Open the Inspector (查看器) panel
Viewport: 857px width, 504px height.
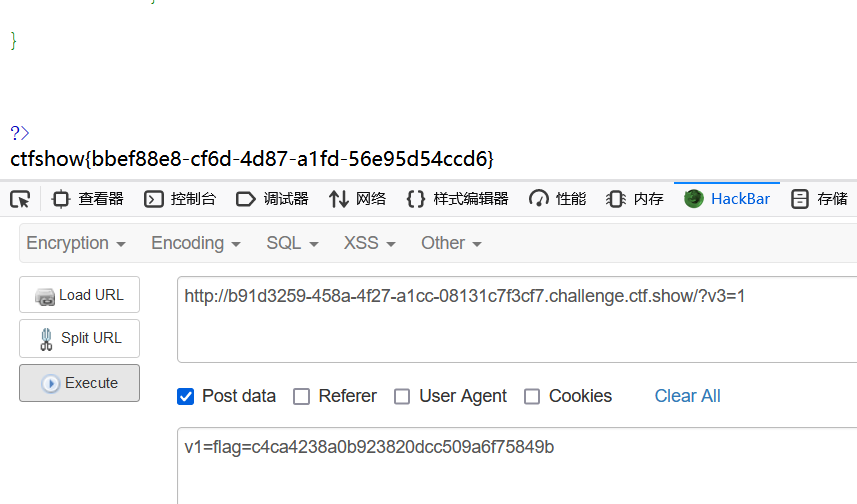click(x=88, y=199)
